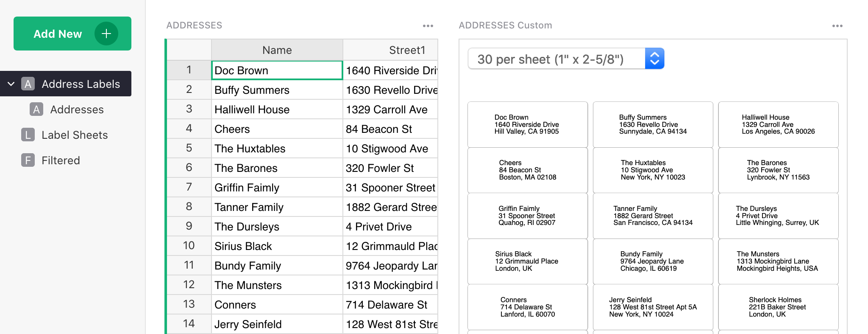The height and width of the screenshot is (334, 868).
Task: Click the blue dropdown stepper arrows
Action: (654, 59)
